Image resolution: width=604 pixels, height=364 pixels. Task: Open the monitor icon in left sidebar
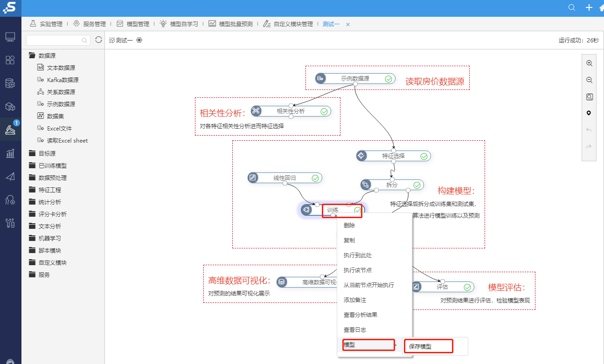[10, 37]
